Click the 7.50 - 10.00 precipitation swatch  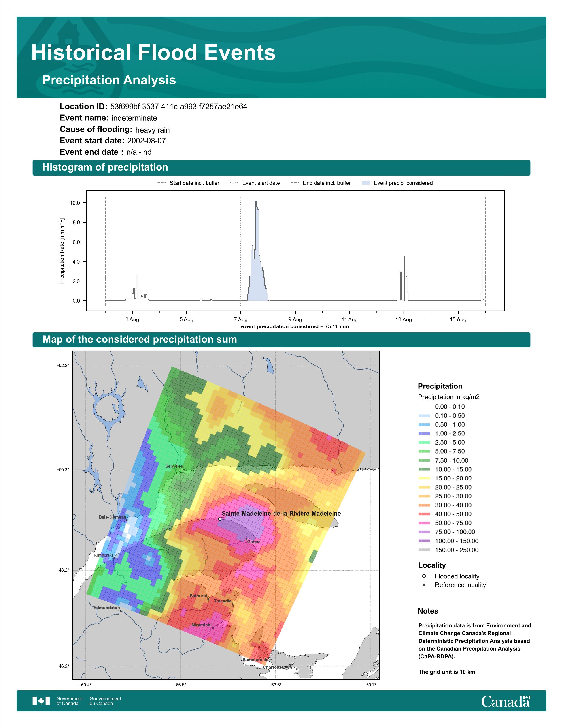[x=424, y=460]
